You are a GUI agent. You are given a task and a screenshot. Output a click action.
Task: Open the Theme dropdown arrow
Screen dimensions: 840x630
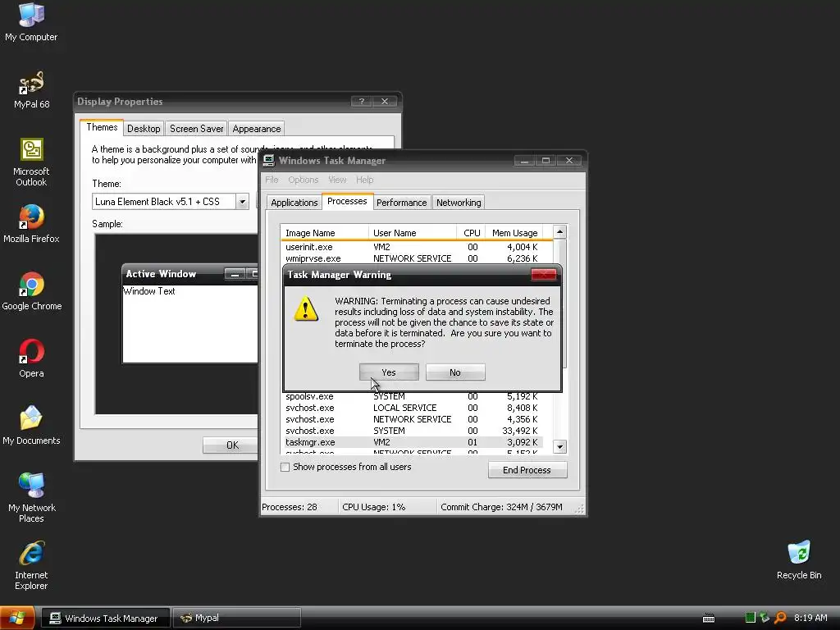(x=242, y=202)
